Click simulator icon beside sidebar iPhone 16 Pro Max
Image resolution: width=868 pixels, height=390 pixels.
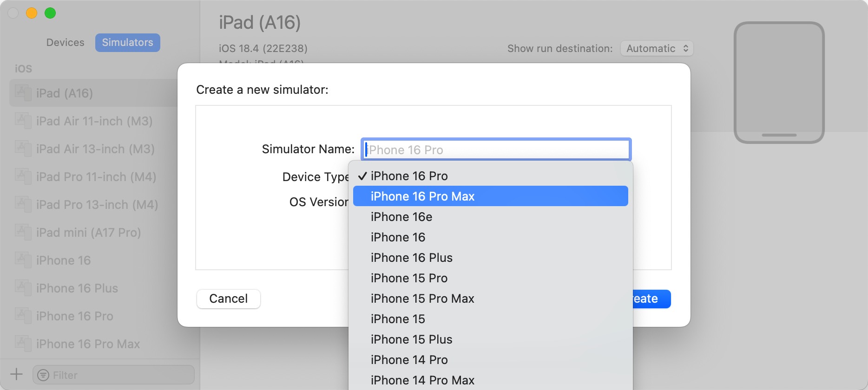tap(23, 343)
